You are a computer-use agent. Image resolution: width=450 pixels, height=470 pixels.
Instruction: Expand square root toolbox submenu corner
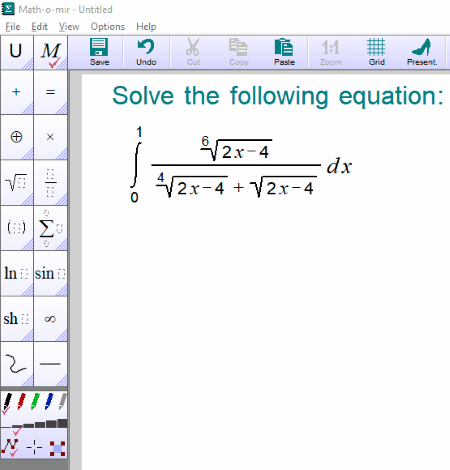[29, 200]
